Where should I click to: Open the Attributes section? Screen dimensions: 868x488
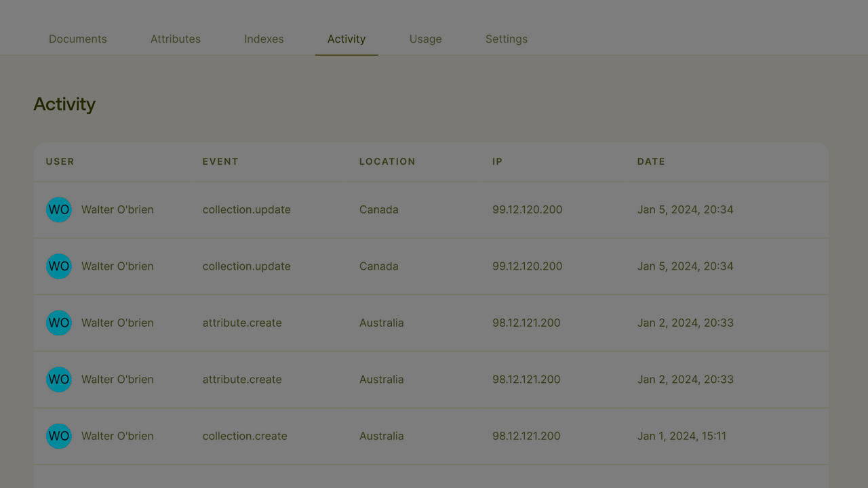click(176, 39)
